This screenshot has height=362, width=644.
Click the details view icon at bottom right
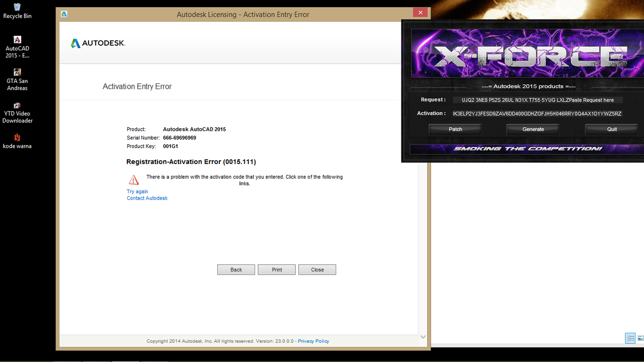pos(630,338)
